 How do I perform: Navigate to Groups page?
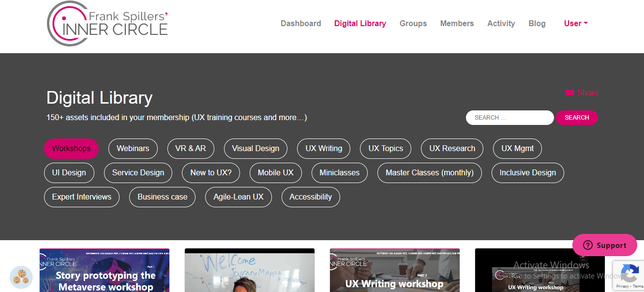pos(413,23)
